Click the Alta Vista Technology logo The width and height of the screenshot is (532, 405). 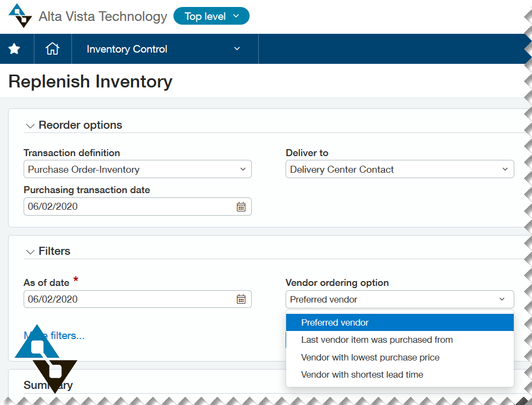pos(20,16)
